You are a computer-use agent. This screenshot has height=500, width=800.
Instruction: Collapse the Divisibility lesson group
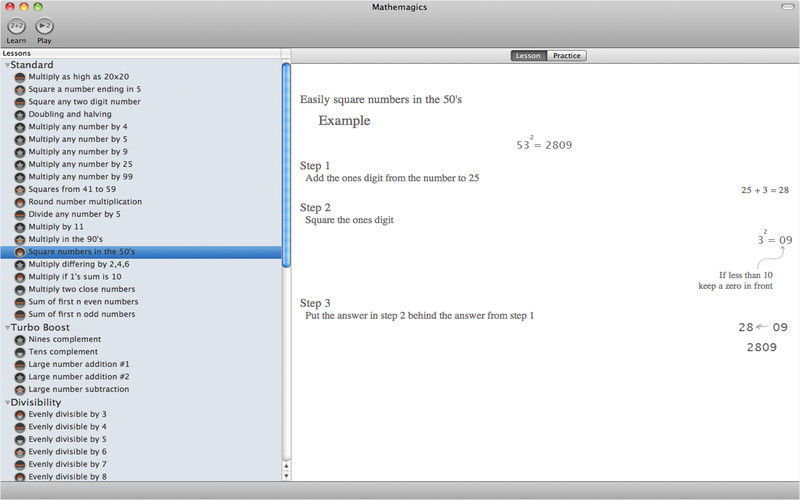7,403
